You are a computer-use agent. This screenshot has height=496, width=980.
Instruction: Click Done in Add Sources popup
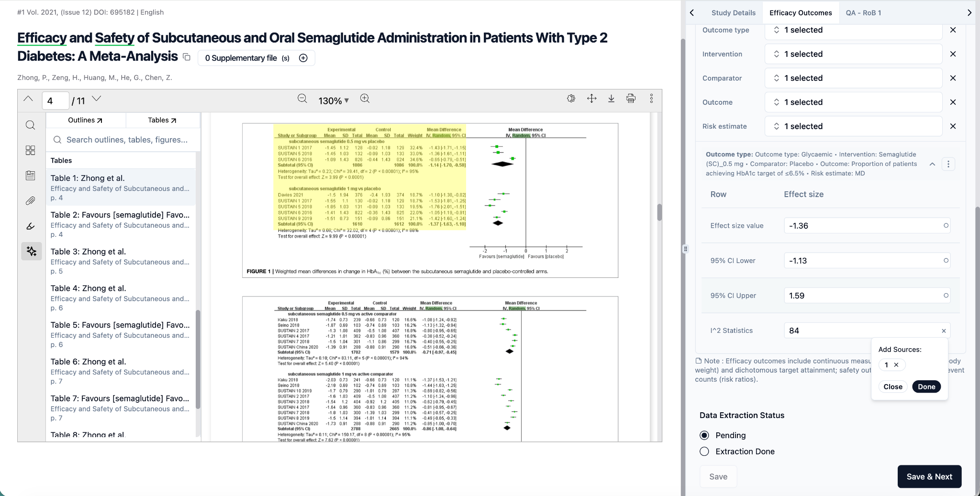[x=926, y=387]
